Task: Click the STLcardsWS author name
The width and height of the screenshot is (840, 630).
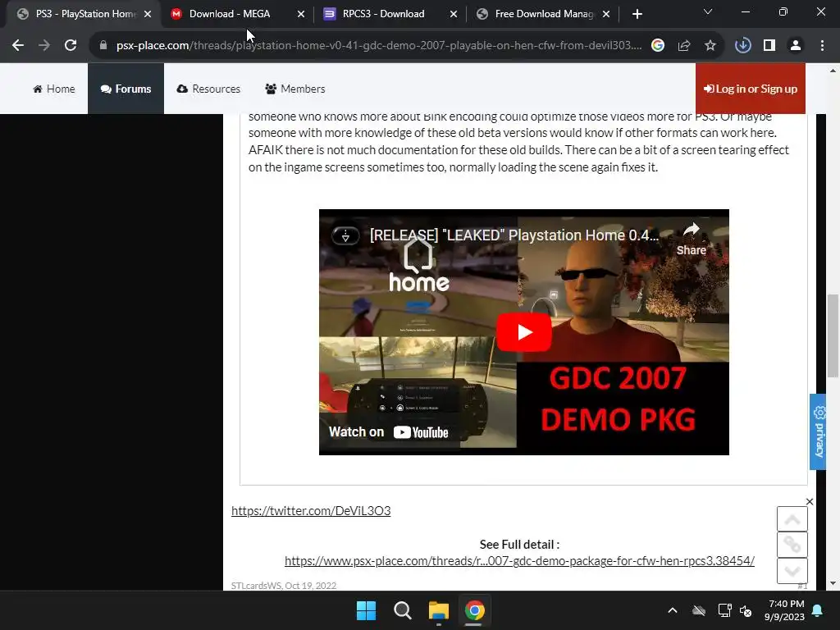Action: pyautogui.click(x=256, y=586)
